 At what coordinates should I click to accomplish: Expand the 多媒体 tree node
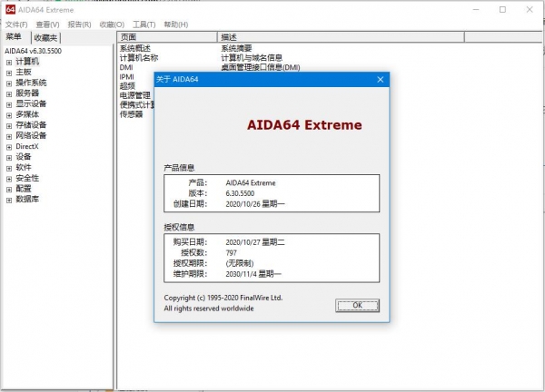[x=9, y=115]
